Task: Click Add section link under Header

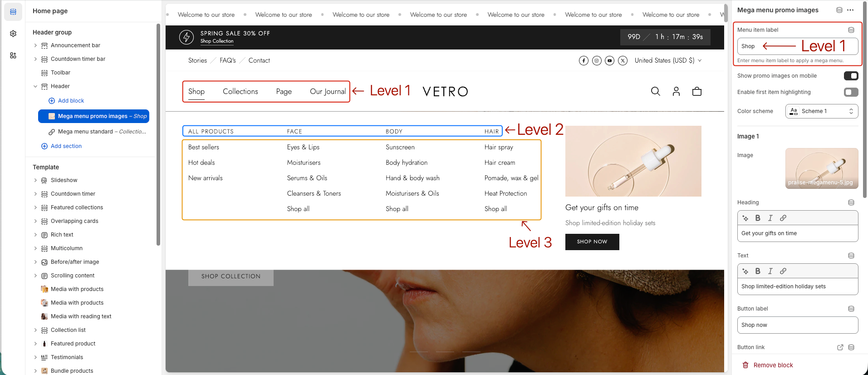Action: click(66, 146)
